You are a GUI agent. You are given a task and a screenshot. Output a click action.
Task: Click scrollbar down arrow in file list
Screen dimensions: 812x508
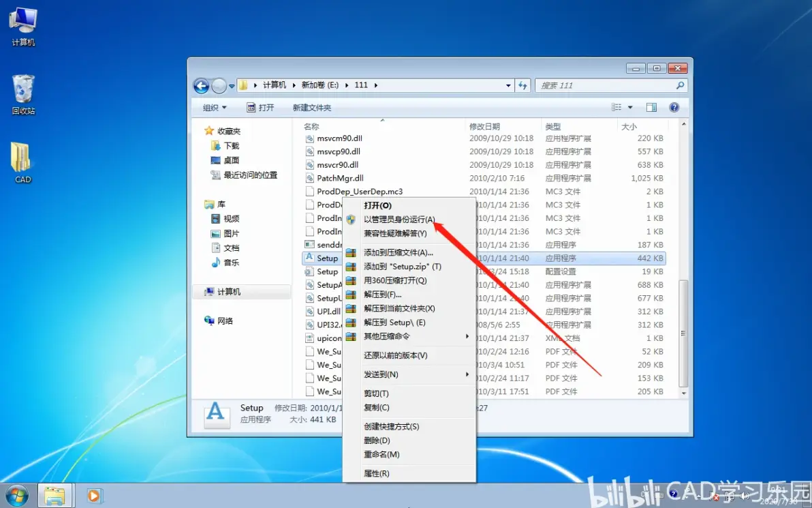tap(683, 393)
